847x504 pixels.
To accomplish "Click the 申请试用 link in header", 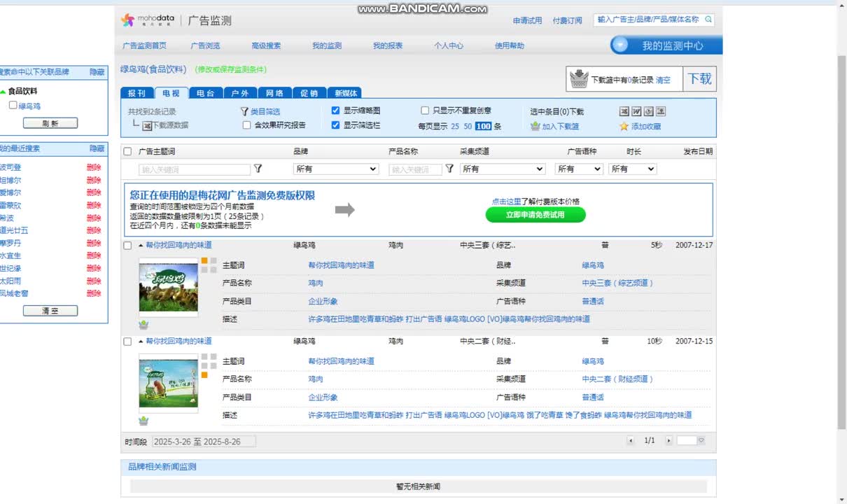I will coord(527,20).
